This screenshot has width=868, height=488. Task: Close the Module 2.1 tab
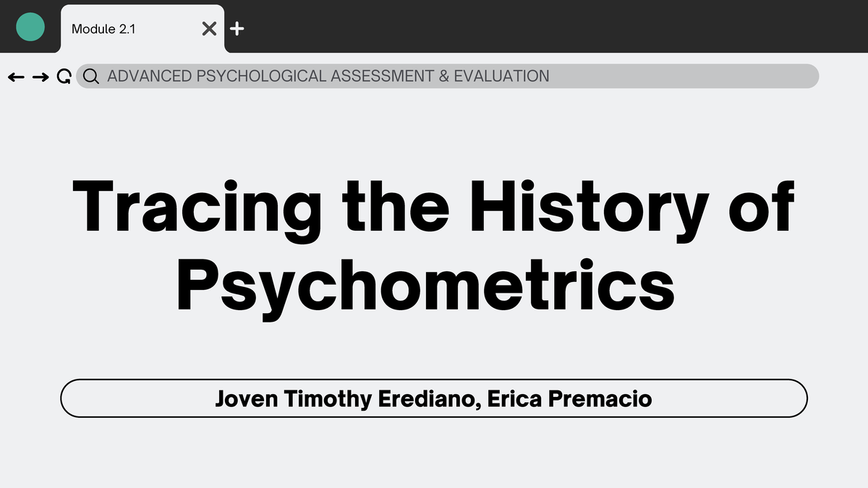208,28
